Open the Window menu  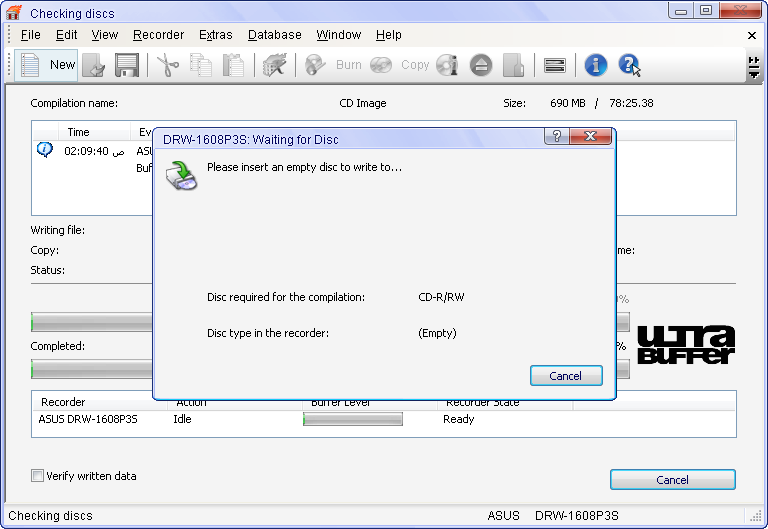tap(338, 35)
